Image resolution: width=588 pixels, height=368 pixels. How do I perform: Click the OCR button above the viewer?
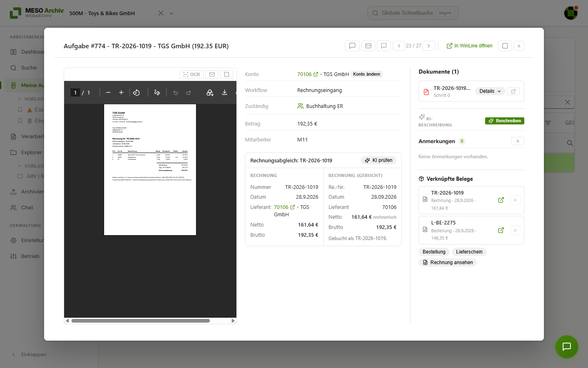tap(192, 74)
